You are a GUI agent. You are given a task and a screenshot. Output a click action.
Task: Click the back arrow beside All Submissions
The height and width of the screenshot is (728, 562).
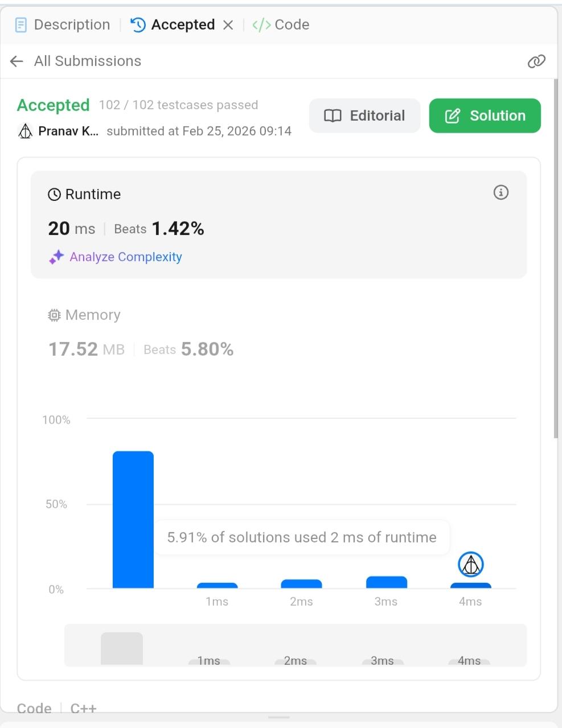[17, 61]
